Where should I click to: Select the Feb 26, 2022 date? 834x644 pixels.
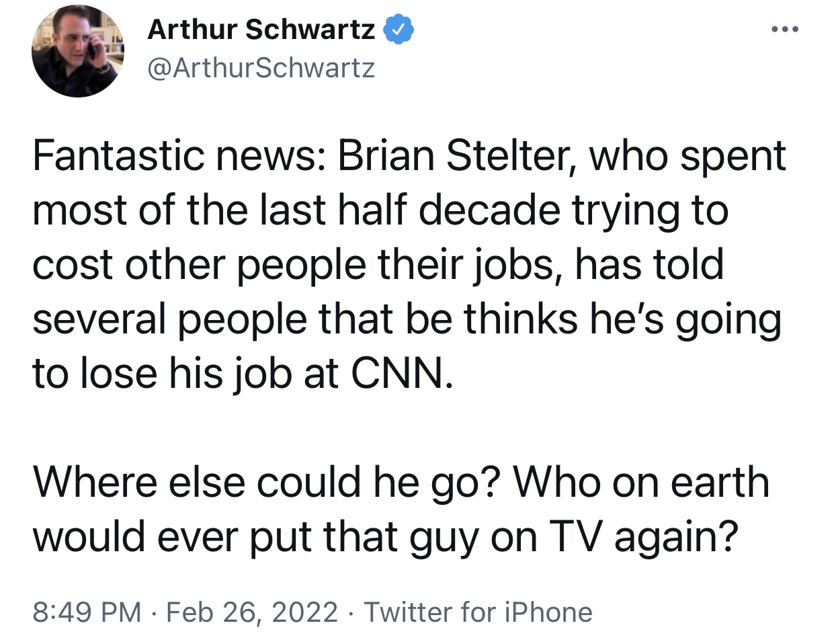(251, 612)
